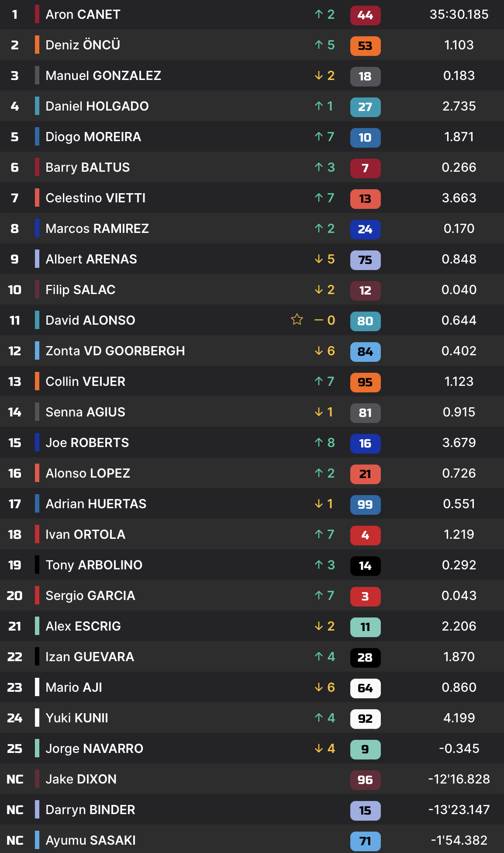Click position number 7 for Celestino VIETTI

(15, 198)
